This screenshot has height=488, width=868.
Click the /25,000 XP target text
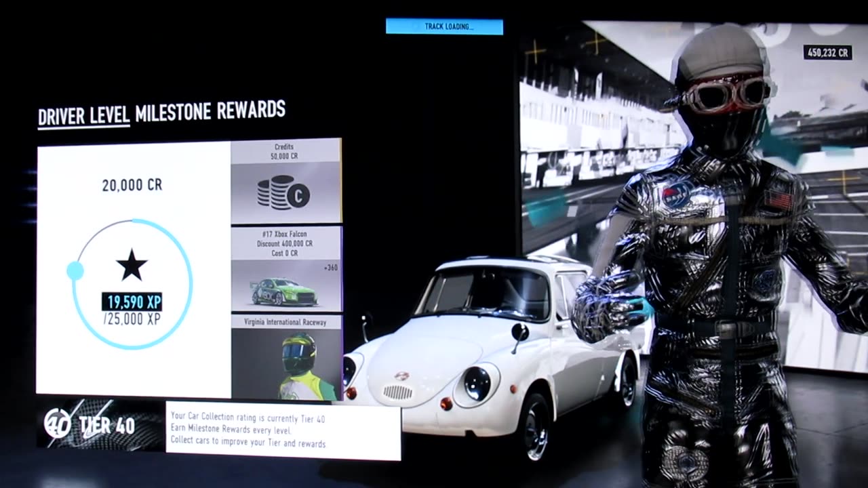132,319
